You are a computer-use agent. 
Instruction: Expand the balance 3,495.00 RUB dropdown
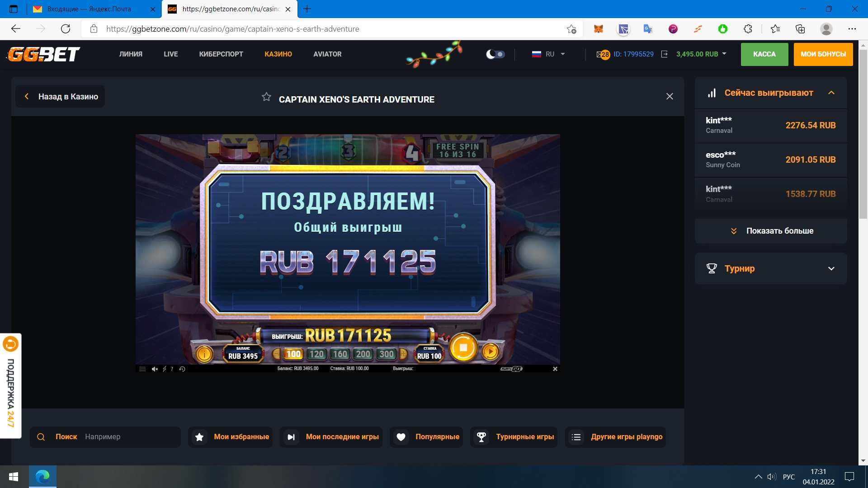click(x=701, y=54)
